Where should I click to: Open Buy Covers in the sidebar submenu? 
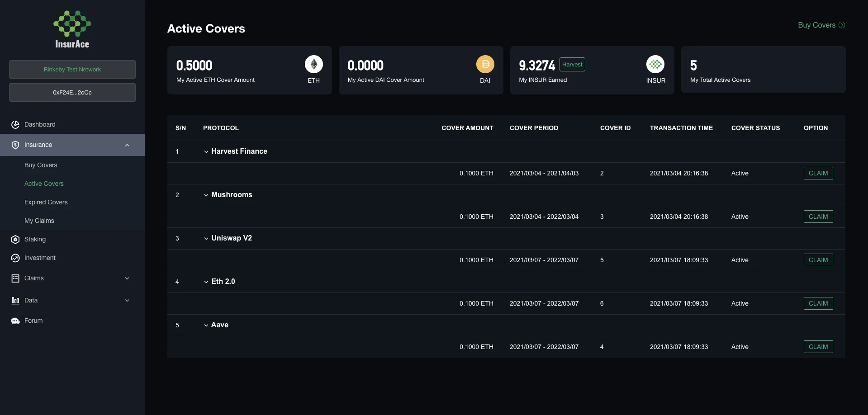click(x=41, y=165)
